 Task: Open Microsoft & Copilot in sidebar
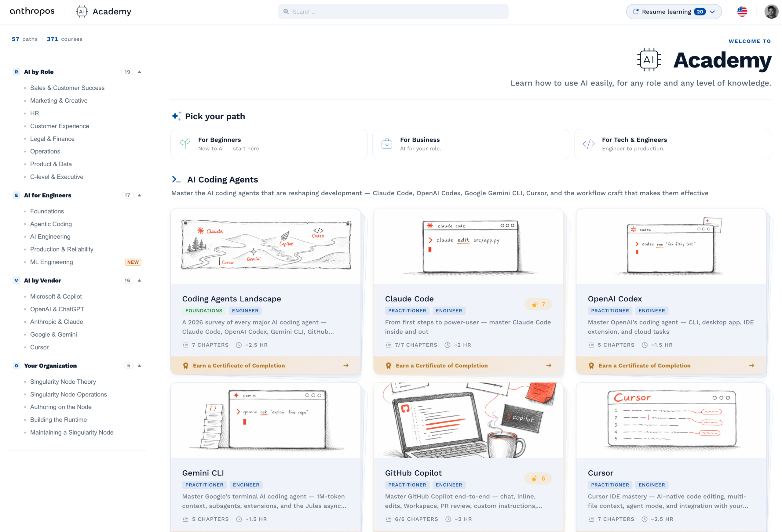click(x=56, y=297)
